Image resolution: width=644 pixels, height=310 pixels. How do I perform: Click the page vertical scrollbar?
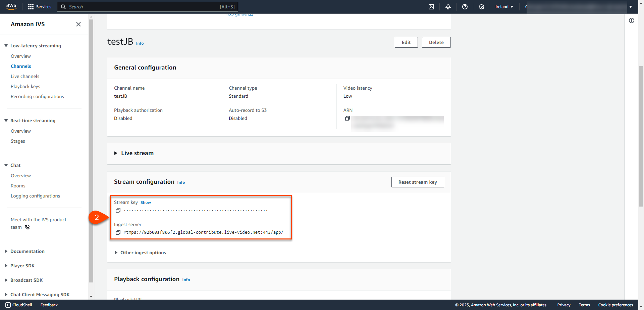pyautogui.click(x=641, y=136)
